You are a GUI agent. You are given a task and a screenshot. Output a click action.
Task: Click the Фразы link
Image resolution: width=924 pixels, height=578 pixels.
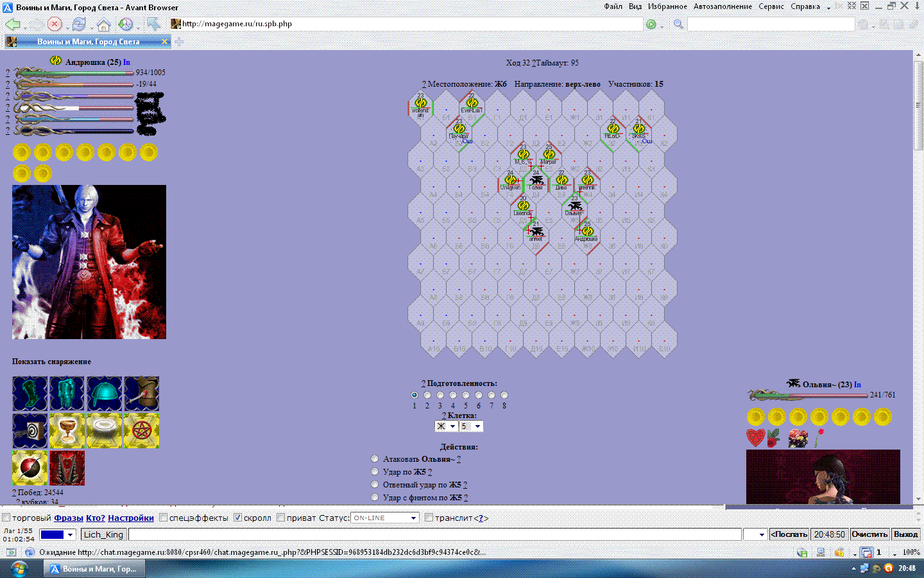tap(69, 518)
